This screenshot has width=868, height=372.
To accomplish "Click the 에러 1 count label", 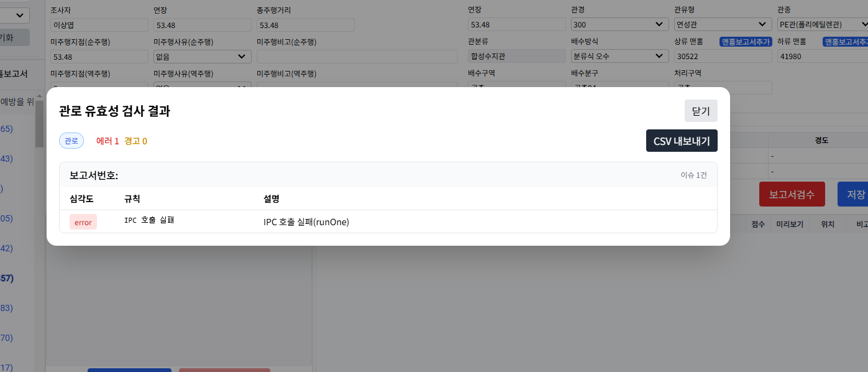I will [107, 141].
